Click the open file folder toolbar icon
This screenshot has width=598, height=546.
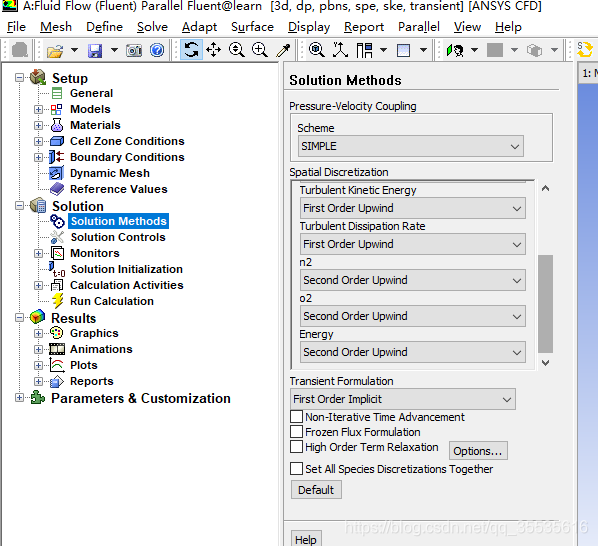point(55,50)
